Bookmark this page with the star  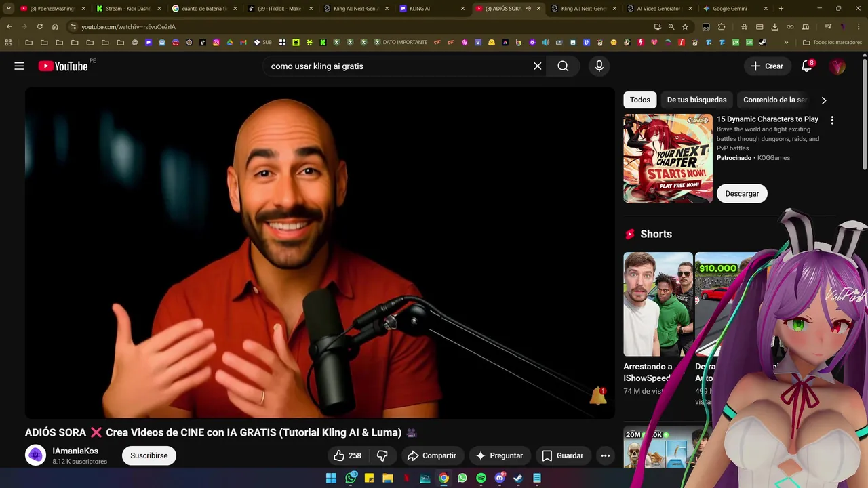pos(685,26)
